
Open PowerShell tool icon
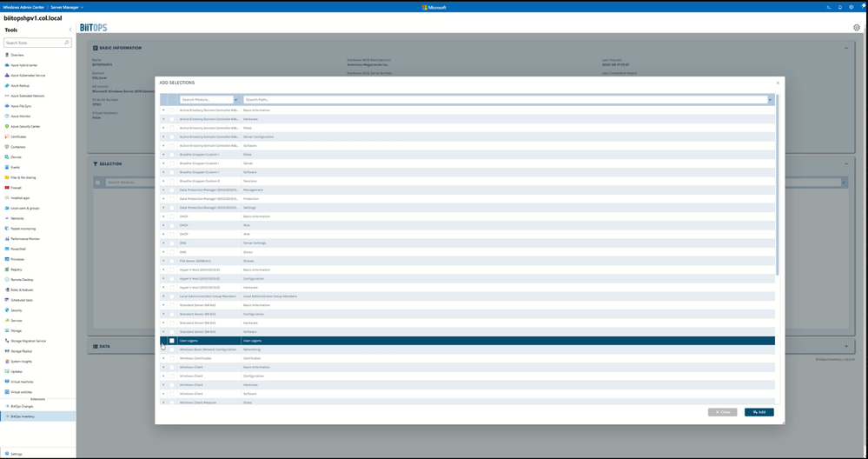[x=7, y=249]
